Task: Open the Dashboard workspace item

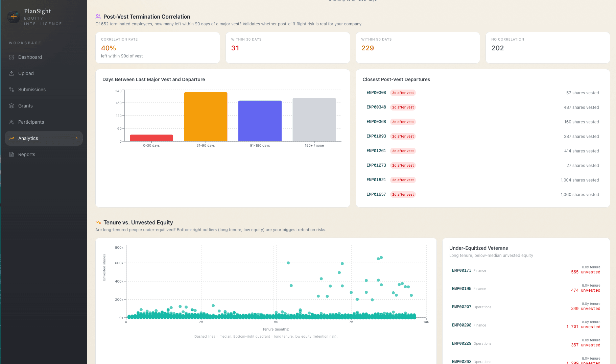Action: click(x=30, y=57)
